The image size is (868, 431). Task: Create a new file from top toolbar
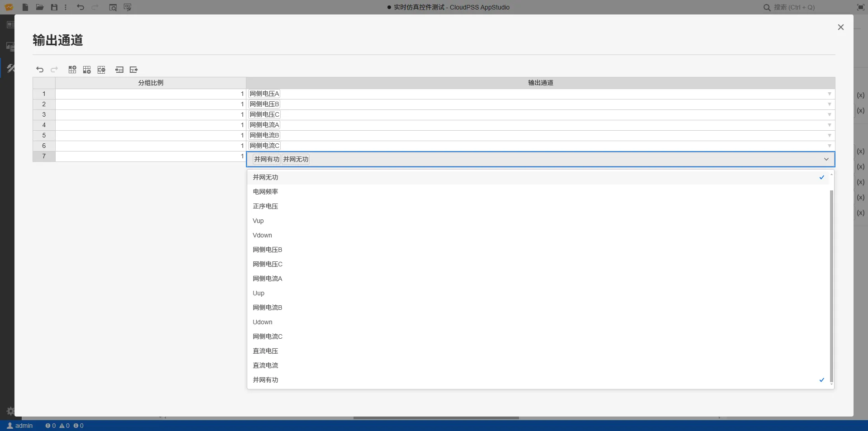(25, 7)
